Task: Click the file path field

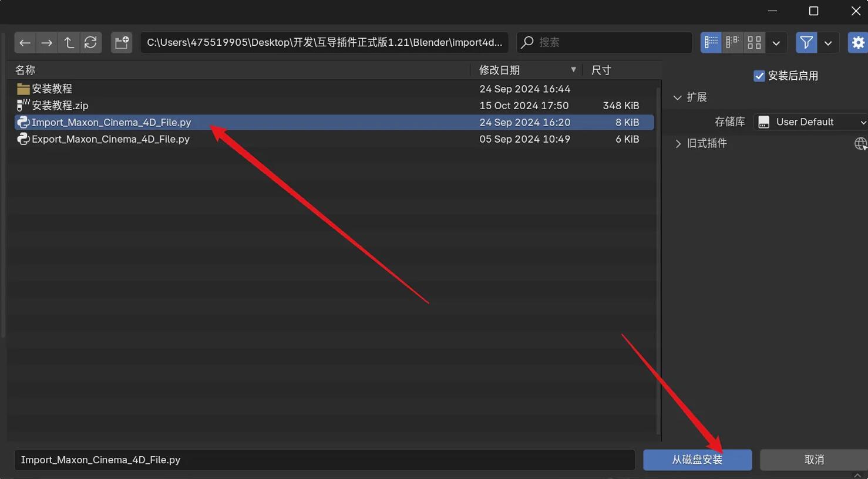Action: 324,42
